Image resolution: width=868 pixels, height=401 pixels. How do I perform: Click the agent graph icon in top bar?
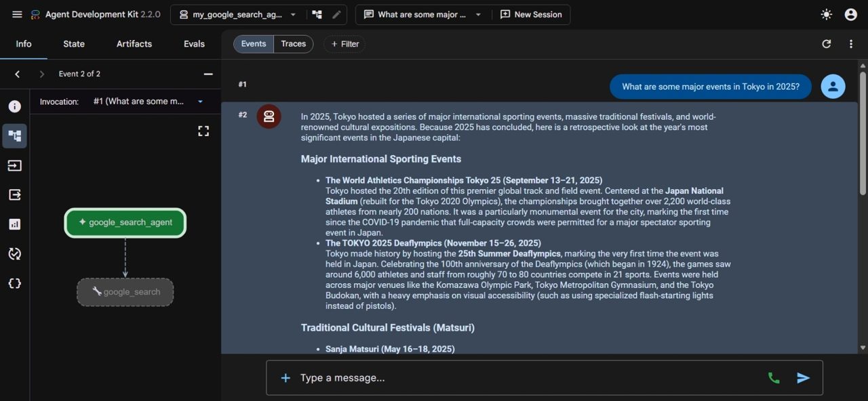tap(317, 14)
